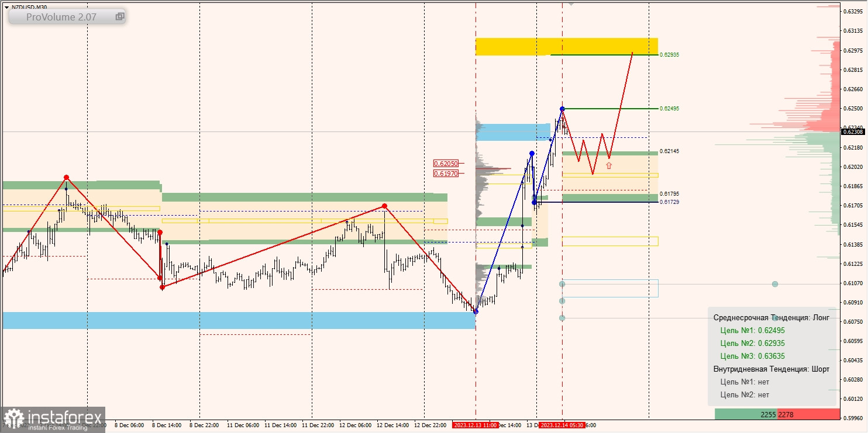This screenshot has height=433, width=868.
Task: Click the '8 Dec 22:00' time axis label
Action: tap(204, 425)
